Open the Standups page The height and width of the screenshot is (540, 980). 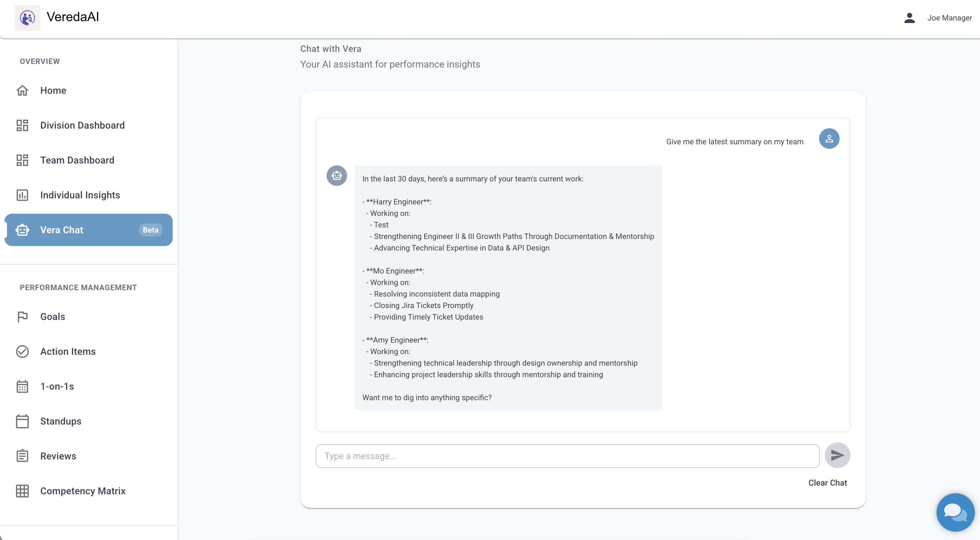click(x=60, y=421)
